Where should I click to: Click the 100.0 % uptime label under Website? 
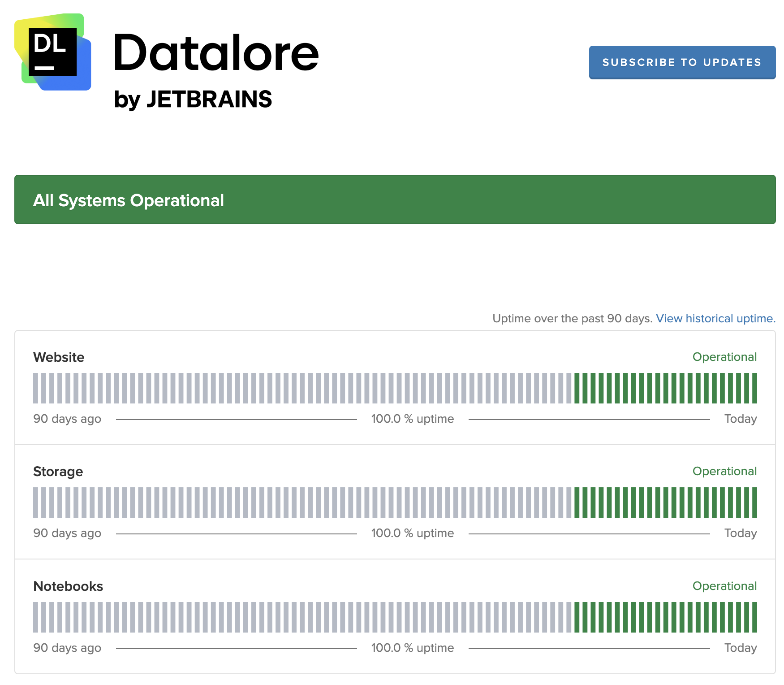[x=413, y=419]
